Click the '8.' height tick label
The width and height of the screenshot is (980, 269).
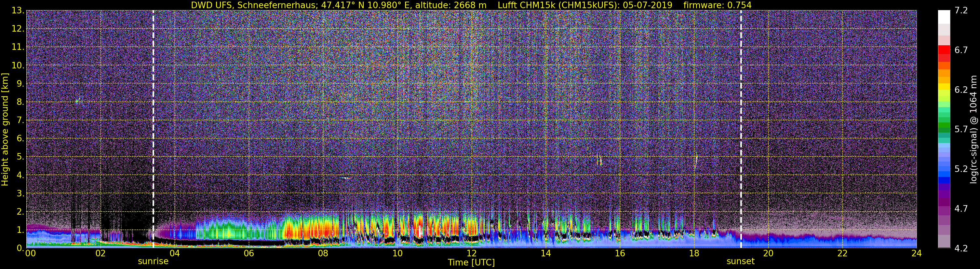pyautogui.click(x=20, y=102)
